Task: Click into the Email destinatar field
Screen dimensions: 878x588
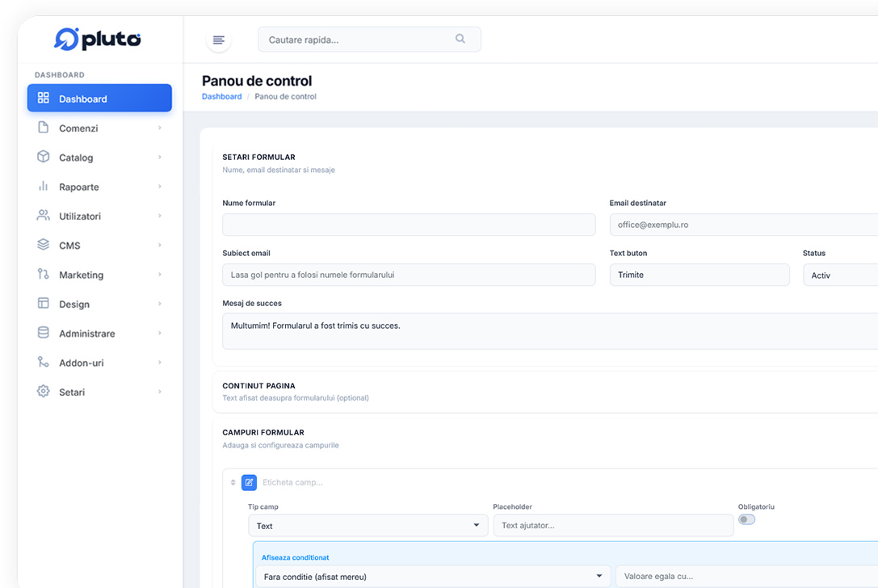Action: [x=744, y=225]
